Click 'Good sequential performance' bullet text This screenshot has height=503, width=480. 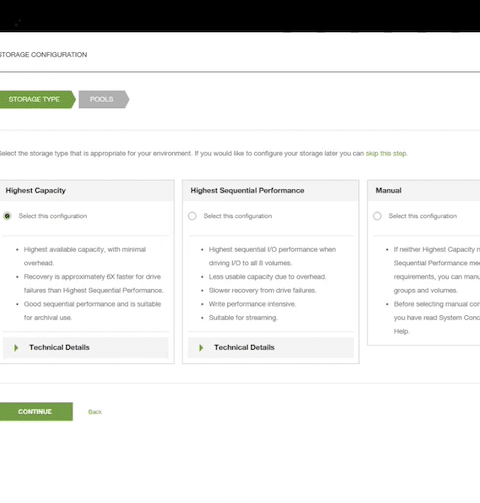(x=92, y=311)
